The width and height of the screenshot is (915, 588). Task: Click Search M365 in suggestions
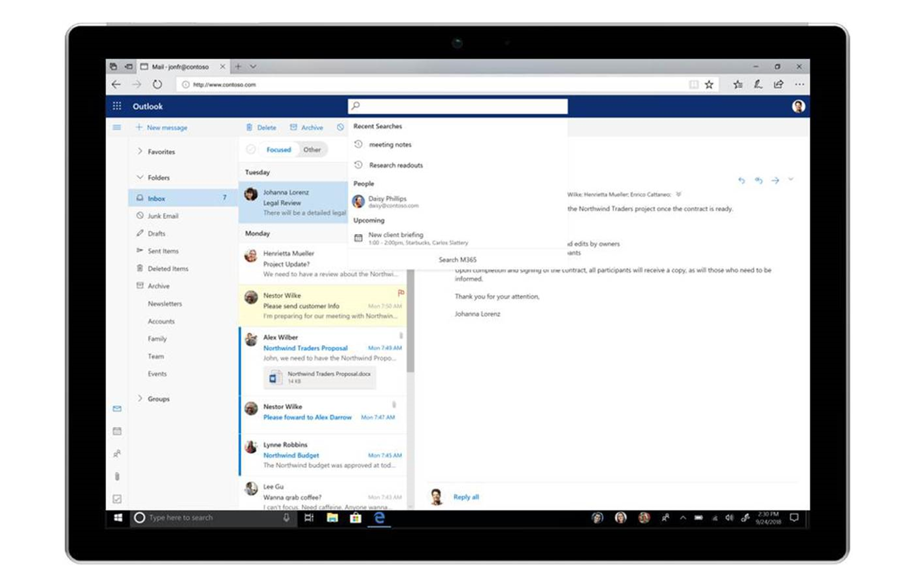pyautogui.click(x=457, y=259)
